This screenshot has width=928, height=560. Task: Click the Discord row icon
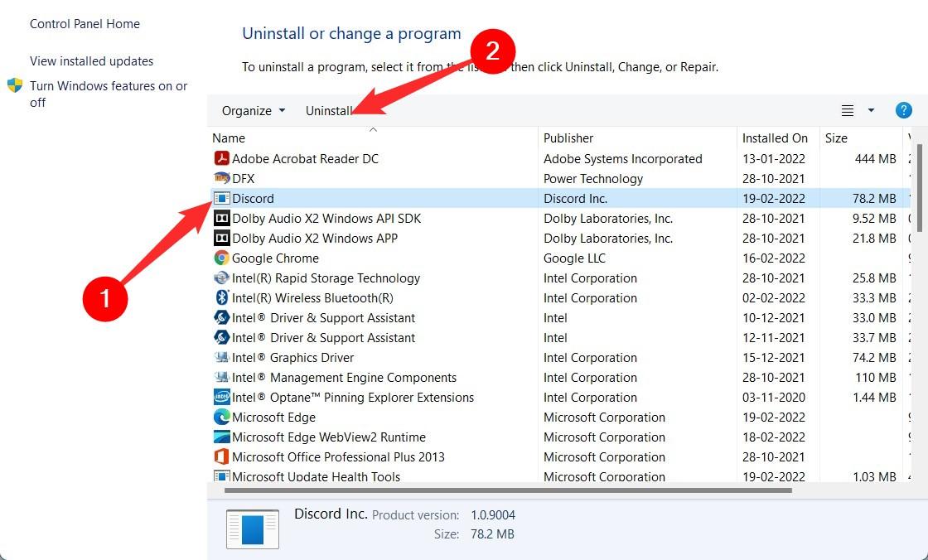[x=221, y=198]
